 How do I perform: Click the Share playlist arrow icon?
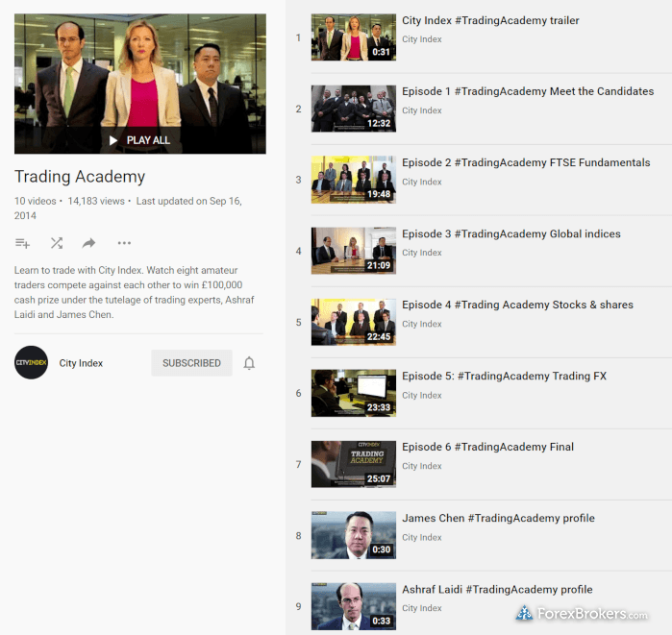coord(88,243)
